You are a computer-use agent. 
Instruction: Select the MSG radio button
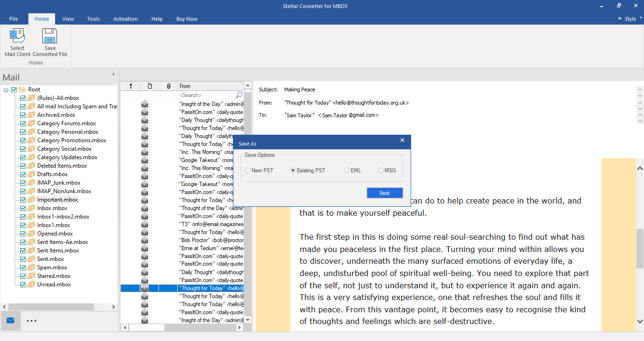pyautogui.click(x=381, y=170)
